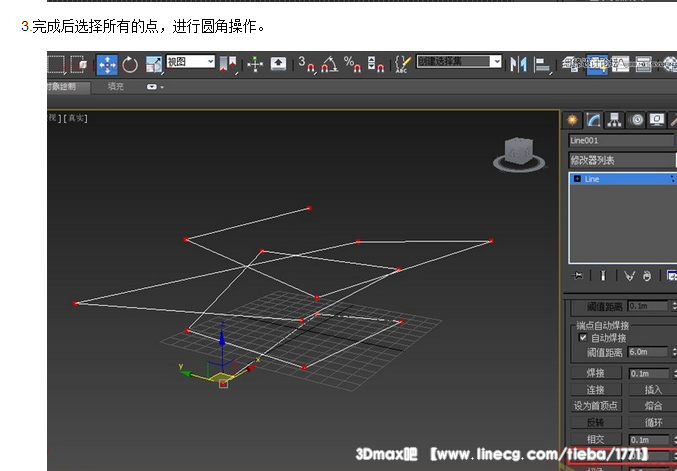Toggle keyboard shortcut override icon
677x471 pixels.
pyautogui.click(x=278, y=64)
